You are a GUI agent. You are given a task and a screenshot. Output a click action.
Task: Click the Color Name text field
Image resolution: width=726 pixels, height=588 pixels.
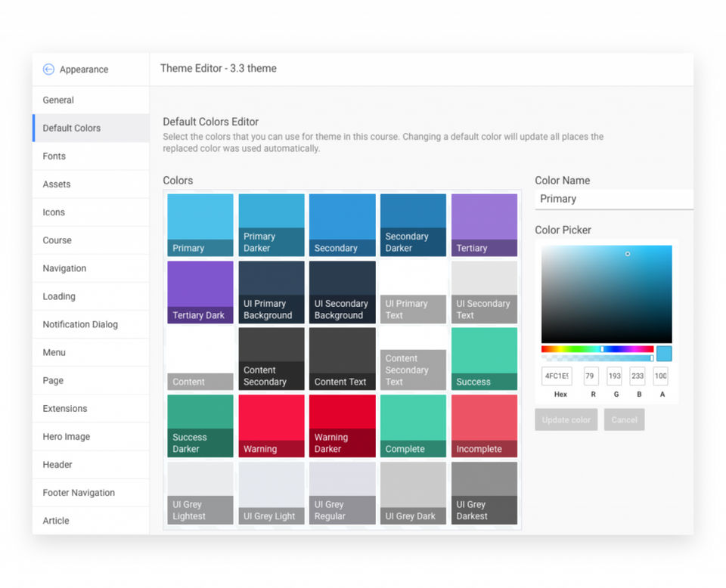(614, 199)
